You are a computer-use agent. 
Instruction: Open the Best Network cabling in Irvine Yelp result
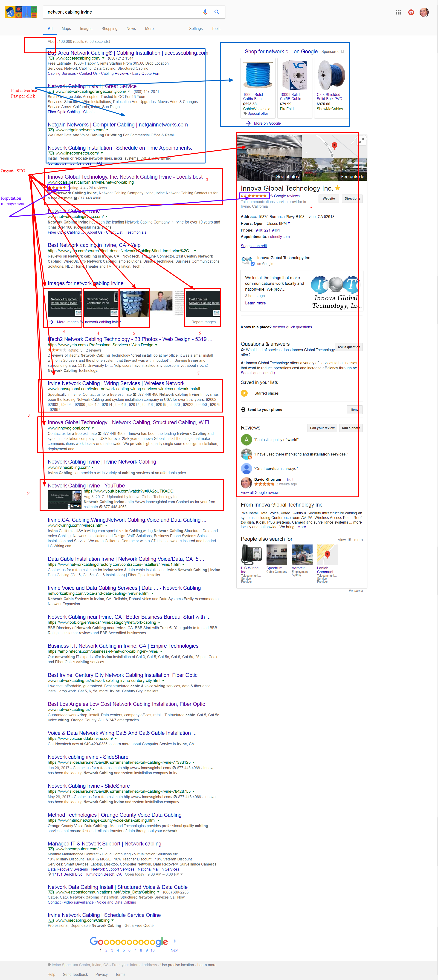coord(94,245)
